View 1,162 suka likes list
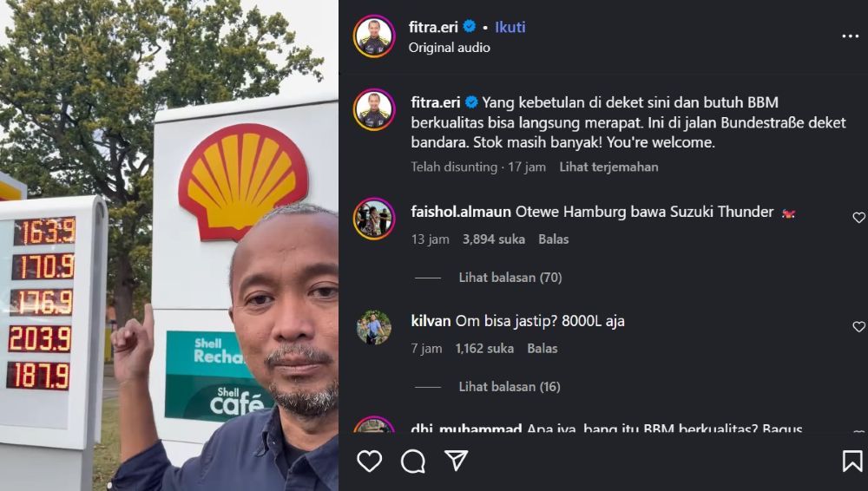868x491 pixels. [x=485, y=348]
